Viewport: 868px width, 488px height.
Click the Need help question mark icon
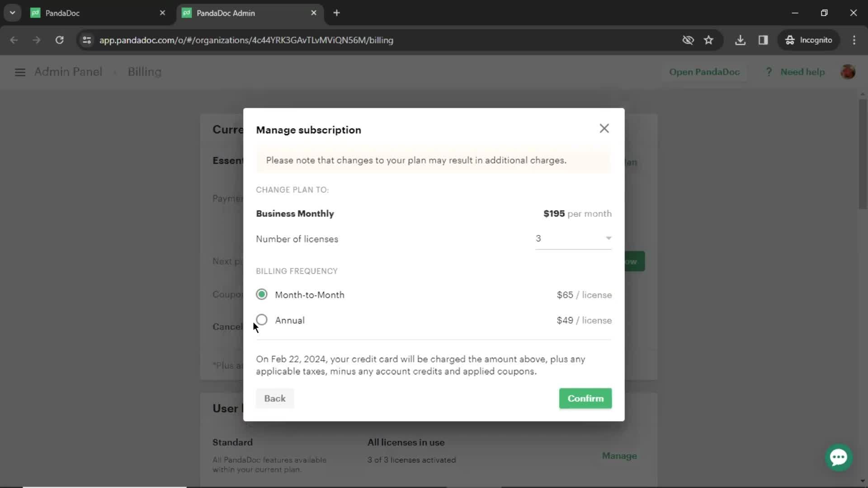pos(769,71)
